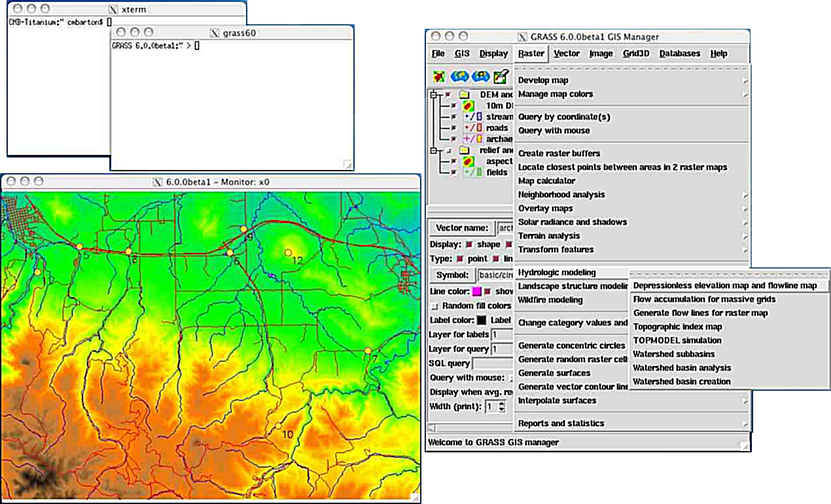Open the Vector menu
Image resolution: width=831 pixels, height=504 pixels.
coord(567,54)
